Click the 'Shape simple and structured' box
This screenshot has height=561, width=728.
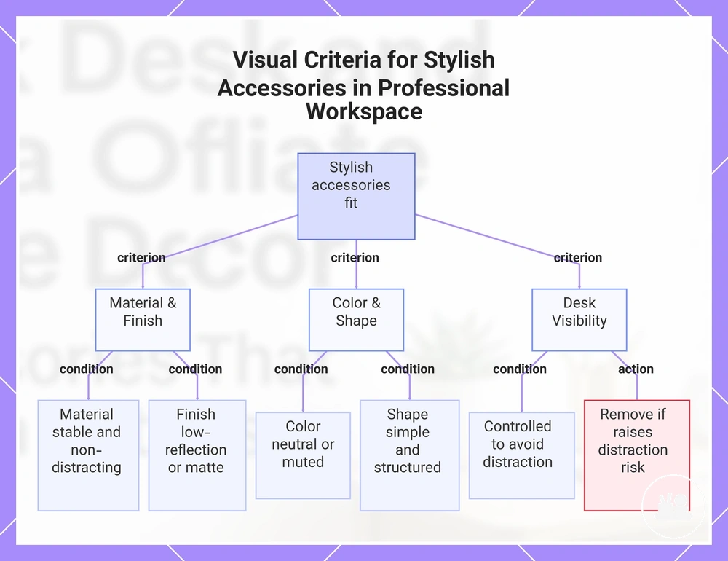click(409, 455)
